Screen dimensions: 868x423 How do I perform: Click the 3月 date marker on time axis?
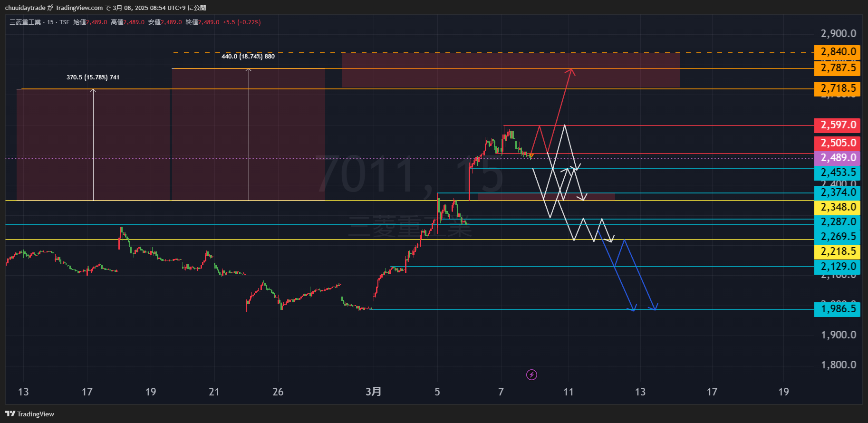(373, 392)
